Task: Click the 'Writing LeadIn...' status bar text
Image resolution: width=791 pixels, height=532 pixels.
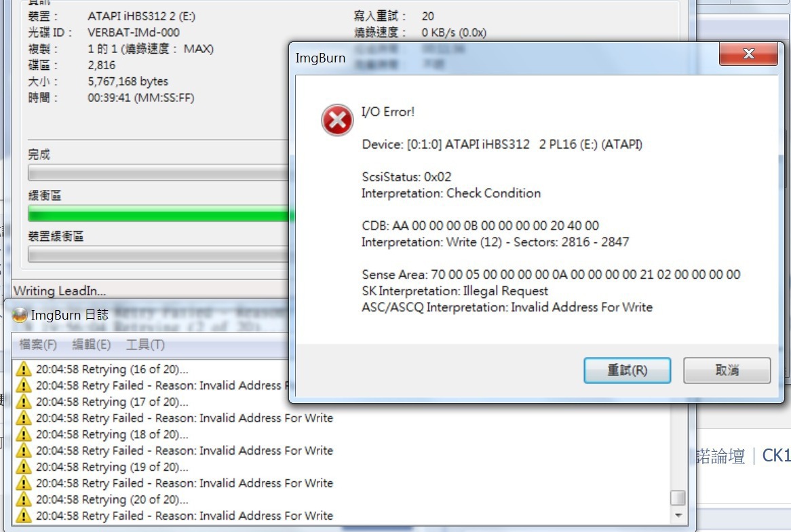Action: click(x=60, y=291)
